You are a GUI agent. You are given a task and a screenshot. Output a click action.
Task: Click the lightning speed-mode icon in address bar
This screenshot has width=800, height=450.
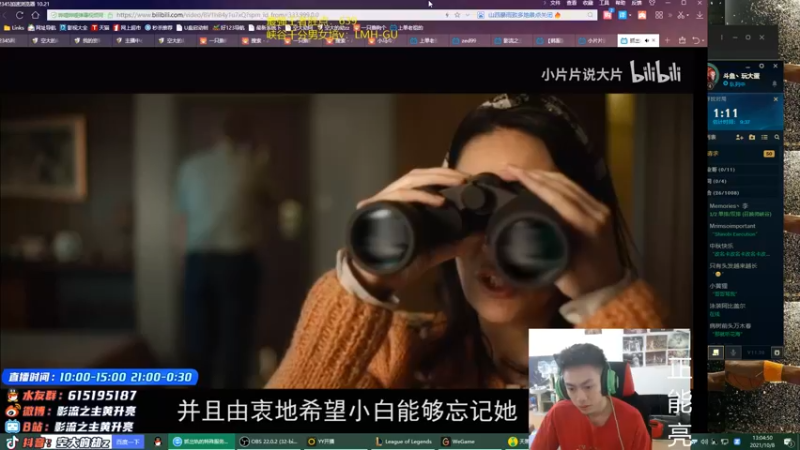[447, 15]
